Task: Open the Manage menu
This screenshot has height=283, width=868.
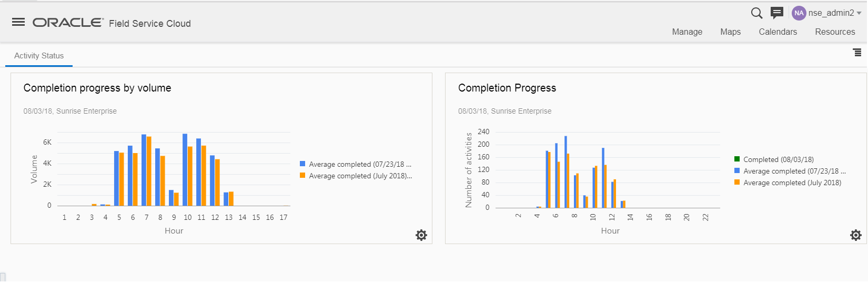Action: (x=687, y=32)
